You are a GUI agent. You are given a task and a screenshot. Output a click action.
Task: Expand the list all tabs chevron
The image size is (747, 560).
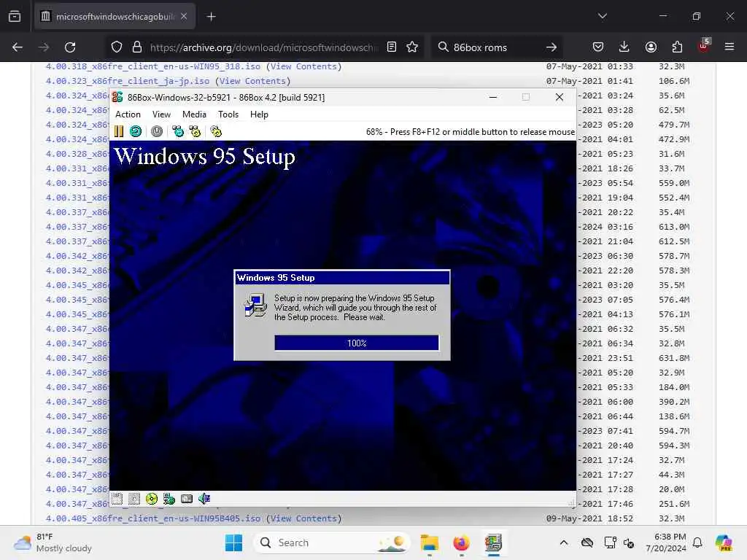click(603, 16)
